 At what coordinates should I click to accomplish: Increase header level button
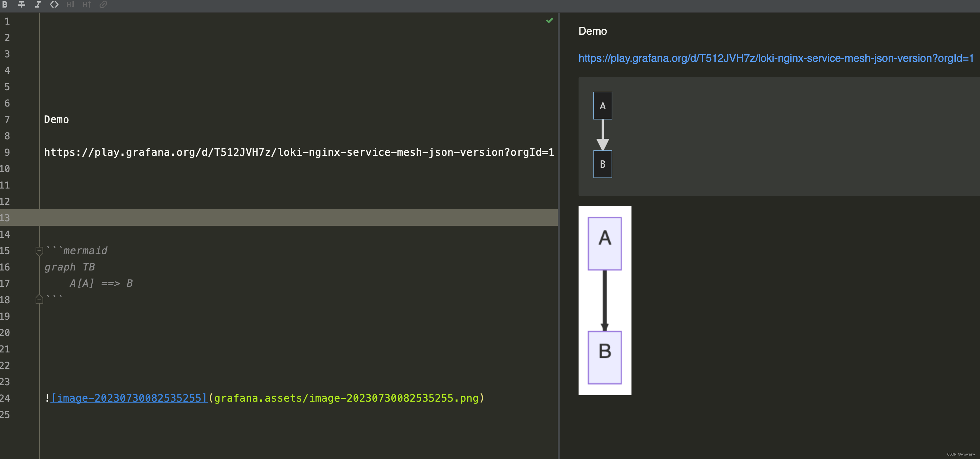(x=87, y=4)
